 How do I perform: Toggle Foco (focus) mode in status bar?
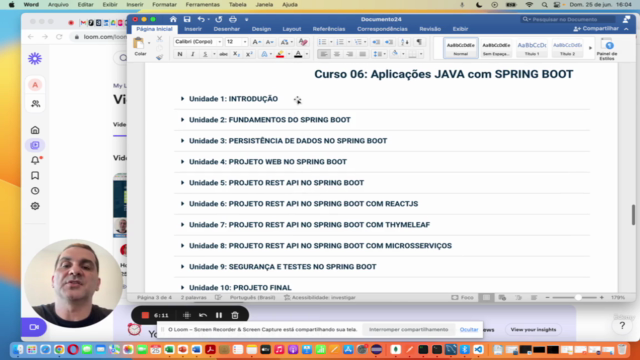pos(462,298)
